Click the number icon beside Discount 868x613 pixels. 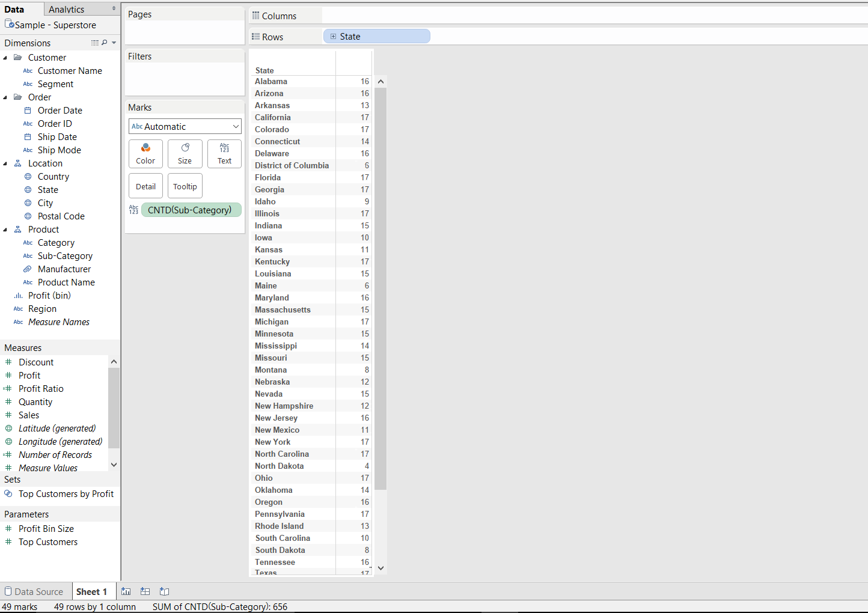[x=8, y=362]
